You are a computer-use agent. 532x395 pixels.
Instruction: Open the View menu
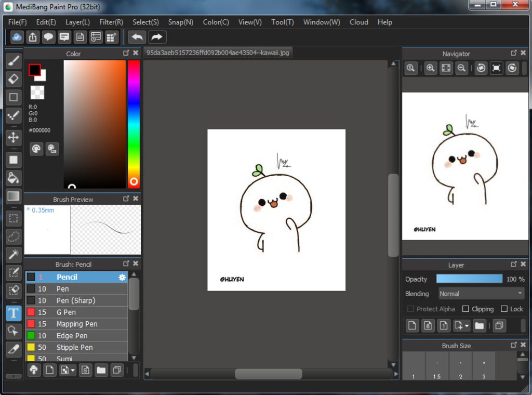click(250, 22)
